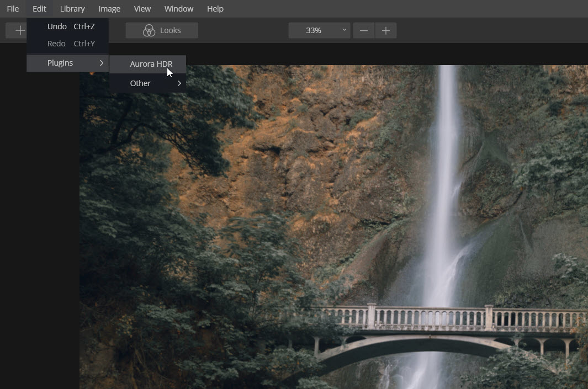Viewport: 588px width, 389px height.
Task: Open the 33% zoom level dropdown
Action: coord(319,30)
